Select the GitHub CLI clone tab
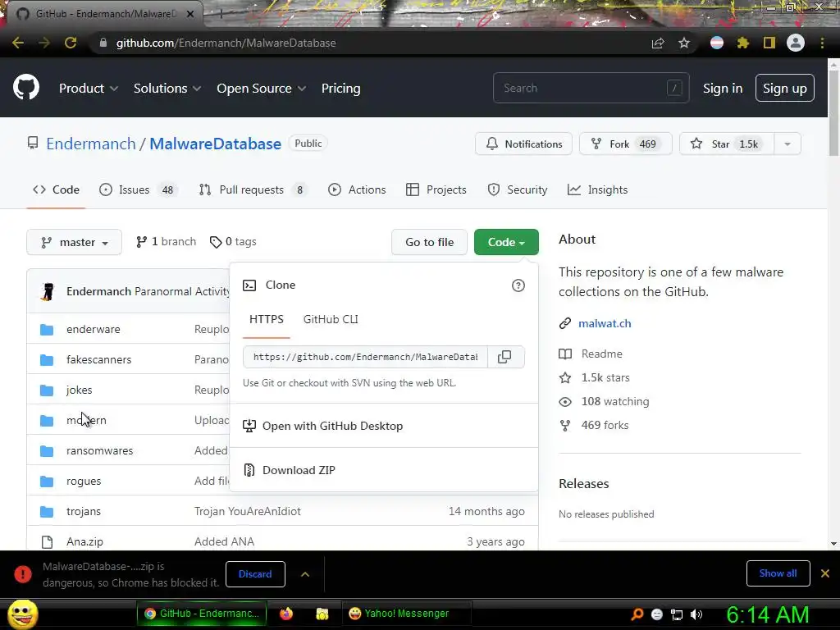Viewport: 840px width, 630px height. pos(331,319)
